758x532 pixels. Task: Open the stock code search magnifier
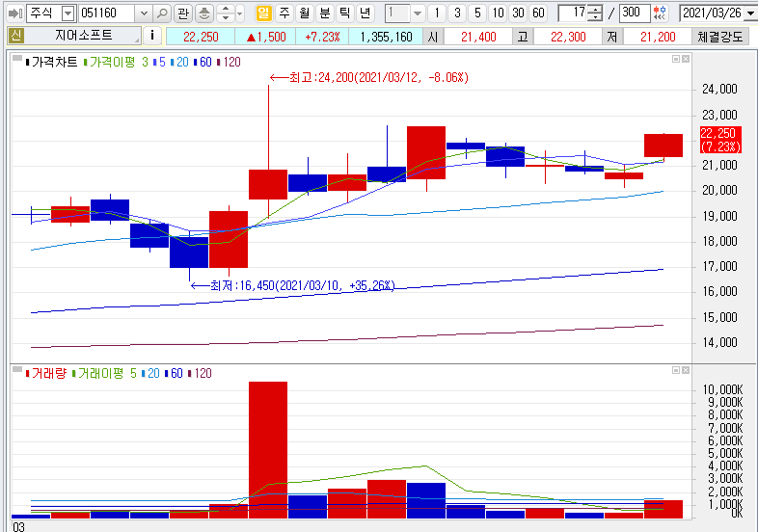(163, 13)
